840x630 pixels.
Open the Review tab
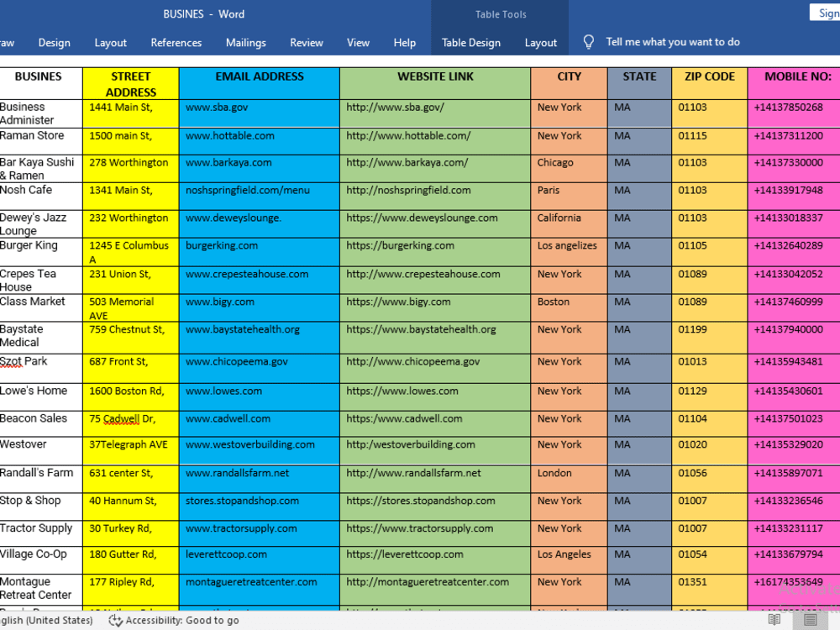pos(307,42)
